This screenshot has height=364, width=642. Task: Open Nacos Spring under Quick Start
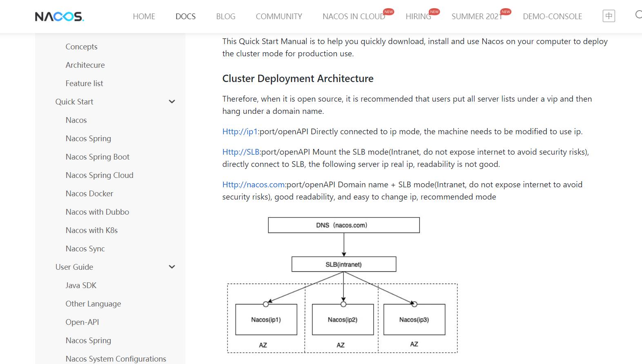pyautogui.click(x=88, y=138)
